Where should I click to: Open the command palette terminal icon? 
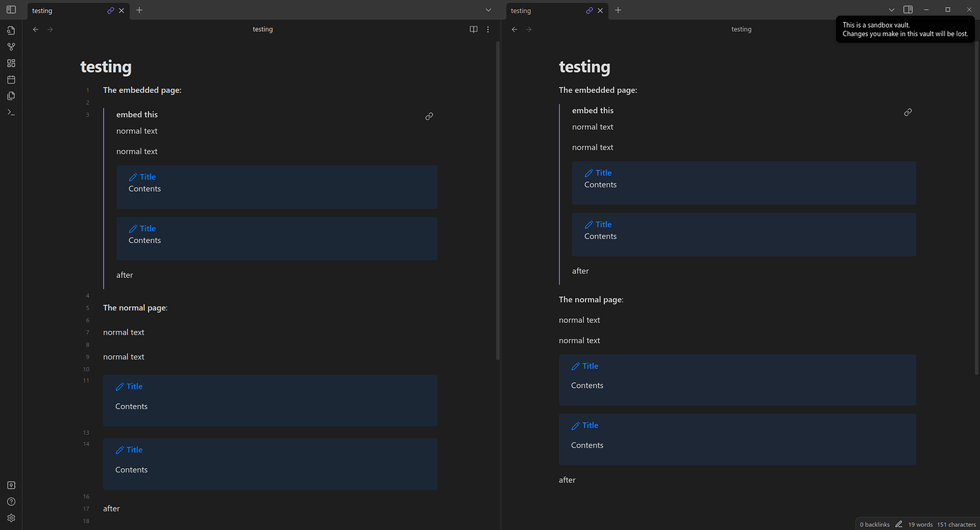coord(11,112)
